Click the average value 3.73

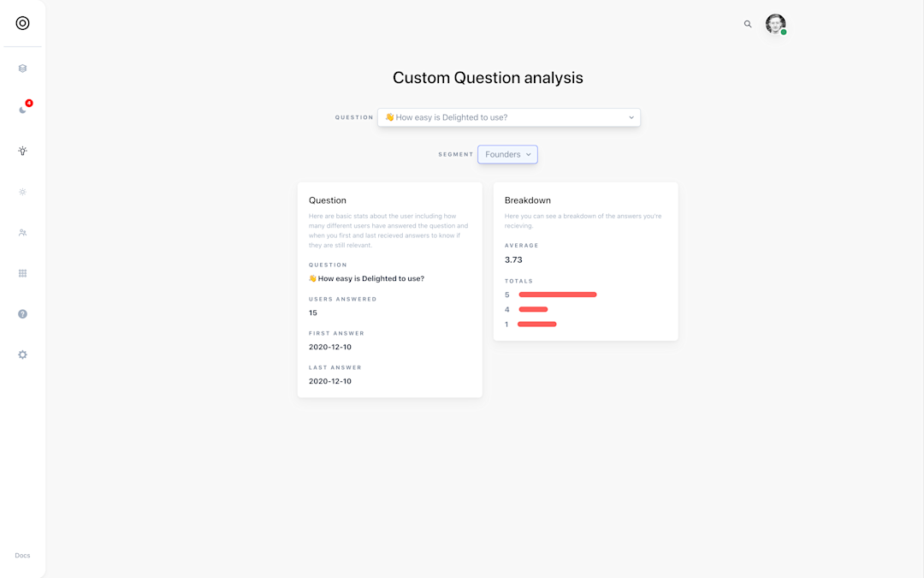coord(513,259)
